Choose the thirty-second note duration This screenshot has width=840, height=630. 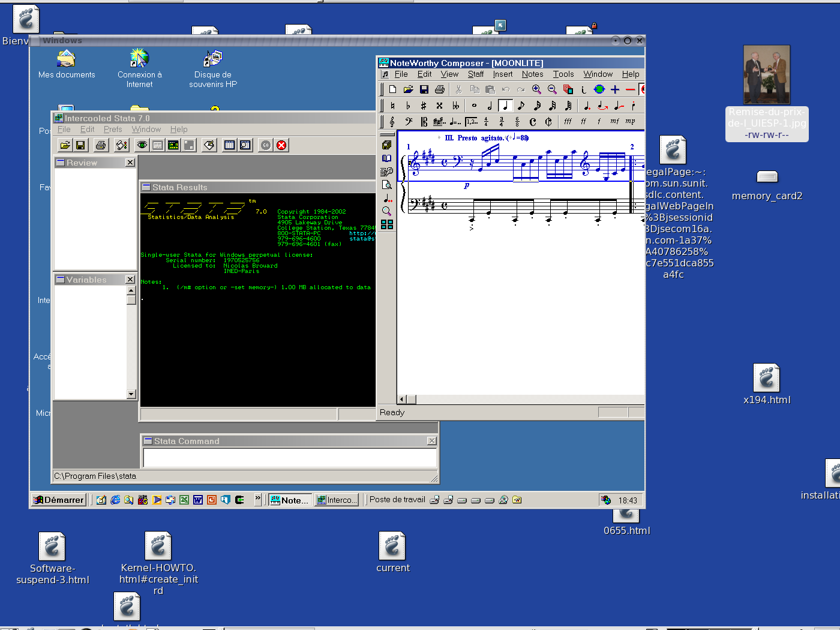click(x=552, y=106)
